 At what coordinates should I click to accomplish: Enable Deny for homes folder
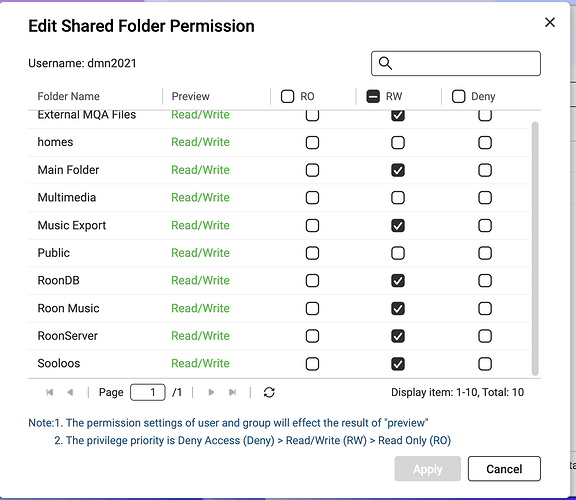coord(485,143)
